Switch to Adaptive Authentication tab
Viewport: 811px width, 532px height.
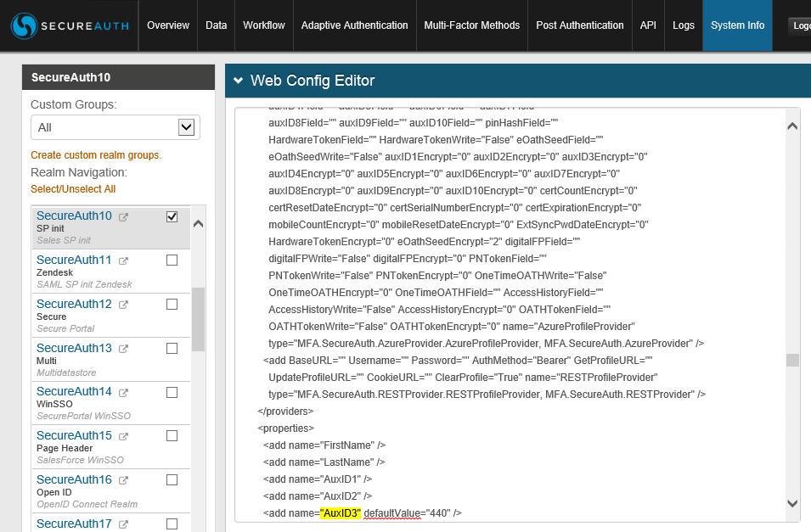pyautogui.click(x=354, y=25)
